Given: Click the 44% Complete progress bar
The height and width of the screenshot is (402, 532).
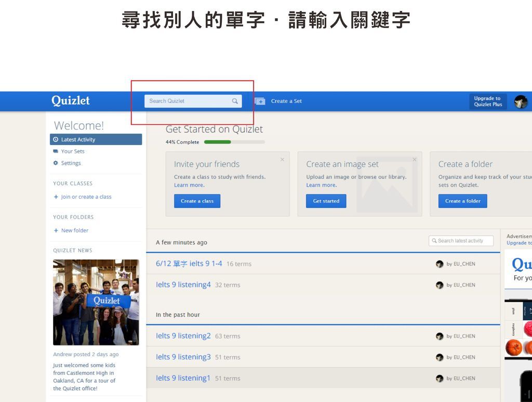Looking at the screenshot, I should click(x=234, y=142).
